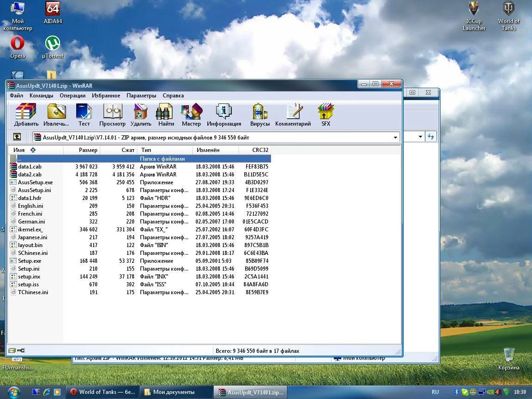This screenshot has width=532, height=399.
Task: Open the Find (Найти) binoculars tool
Action: (166, 115)
